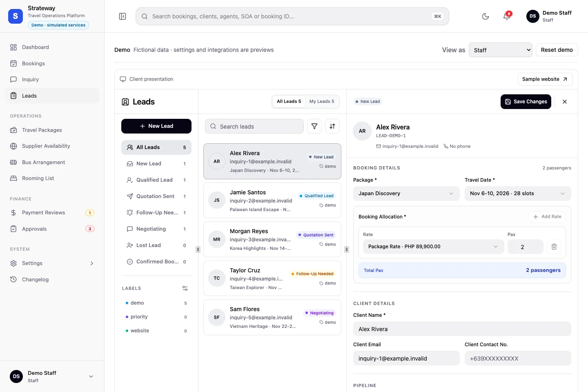Viewport: 588px width, 392px height.
Task: Open Travel Packages page
Action: (x=52, y=130)
